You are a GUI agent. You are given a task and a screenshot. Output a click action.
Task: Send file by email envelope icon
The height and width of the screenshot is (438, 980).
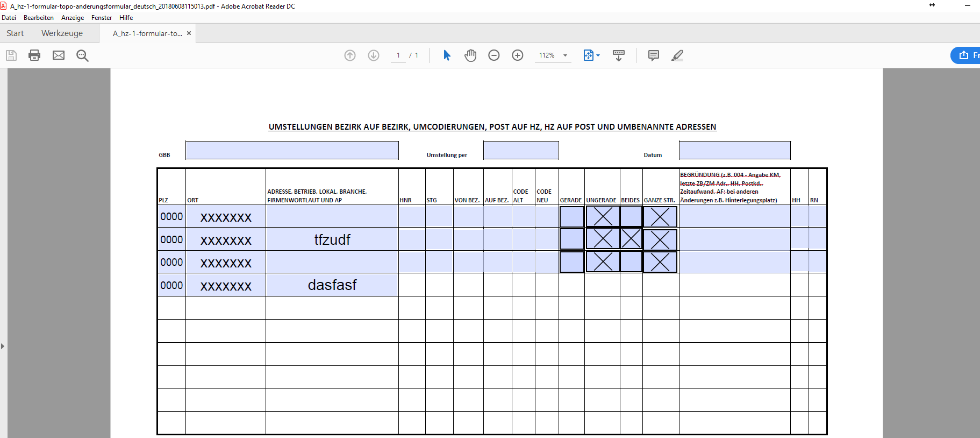pyautogui.click(x=59, y=55)
